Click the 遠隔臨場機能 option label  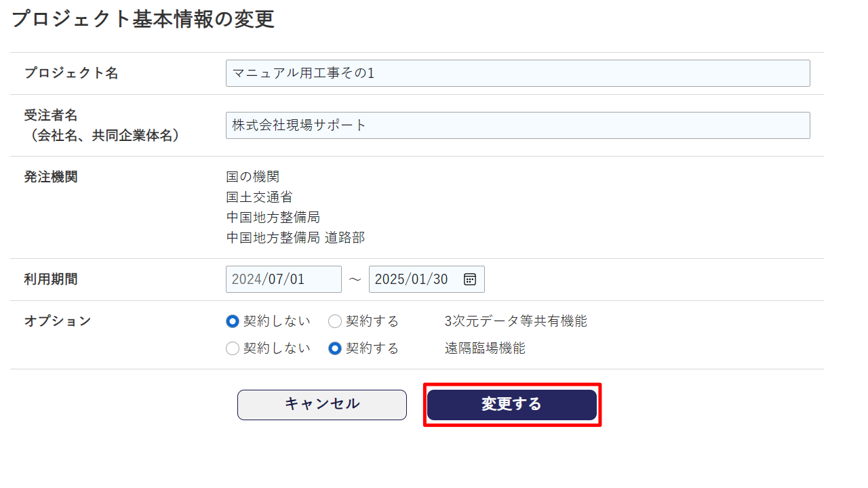tap(485, 348)
